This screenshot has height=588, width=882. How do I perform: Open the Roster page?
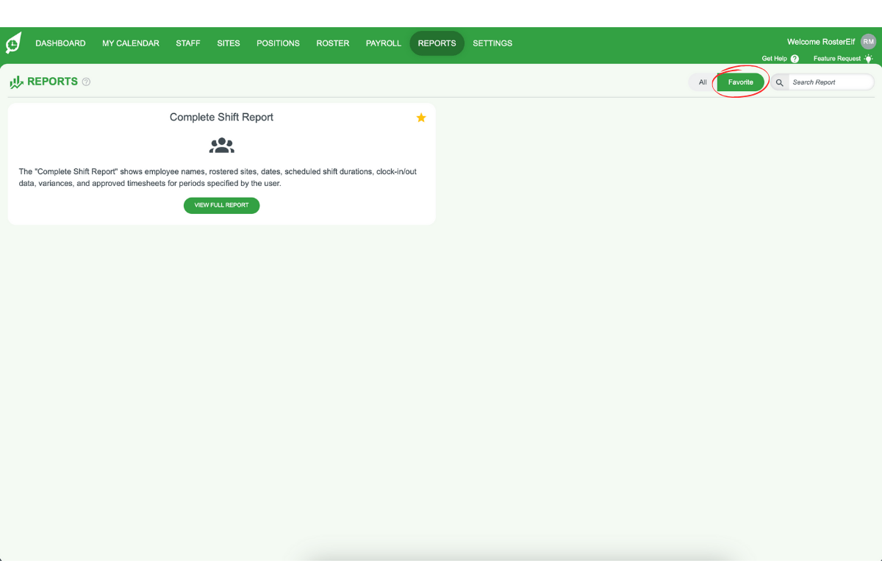(333, 43)
